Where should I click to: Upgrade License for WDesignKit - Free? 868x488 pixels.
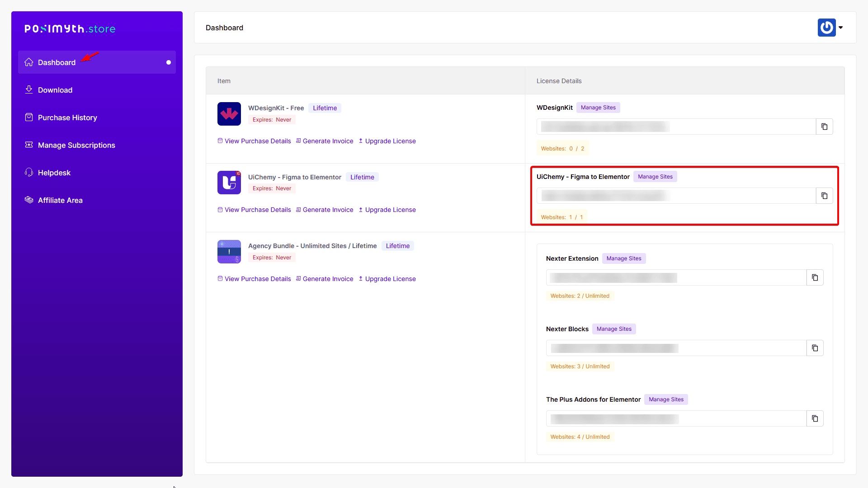pyautogui.click(x=387, y=141)
